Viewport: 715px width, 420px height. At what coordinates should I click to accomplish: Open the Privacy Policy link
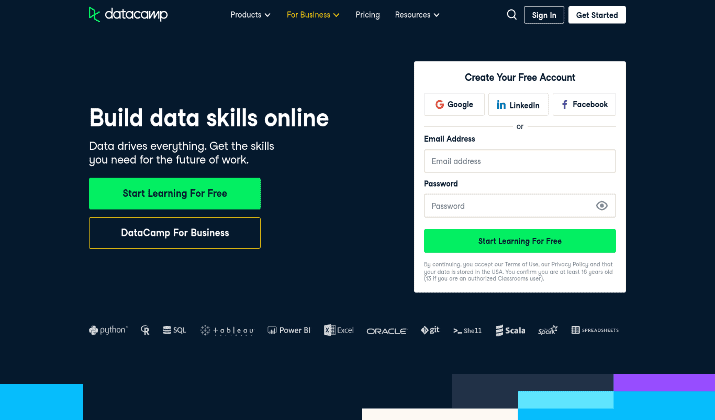570,264
